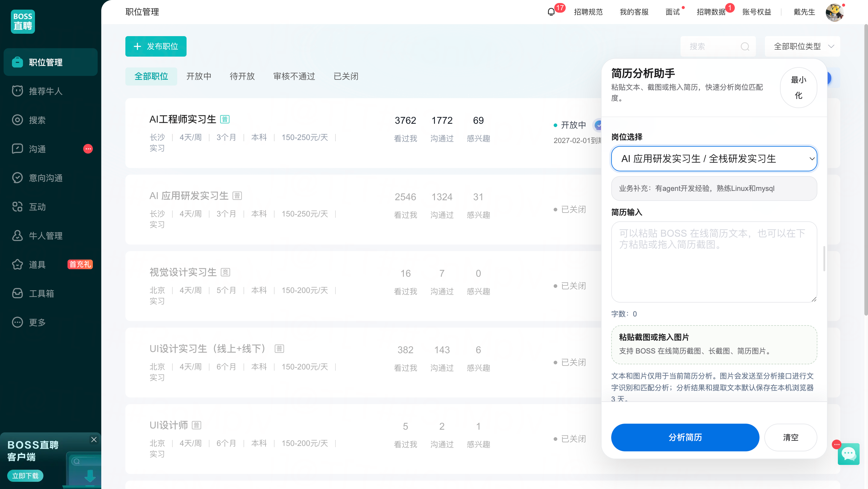Open the AI工程师实习生 job title

tap(183, 119)
